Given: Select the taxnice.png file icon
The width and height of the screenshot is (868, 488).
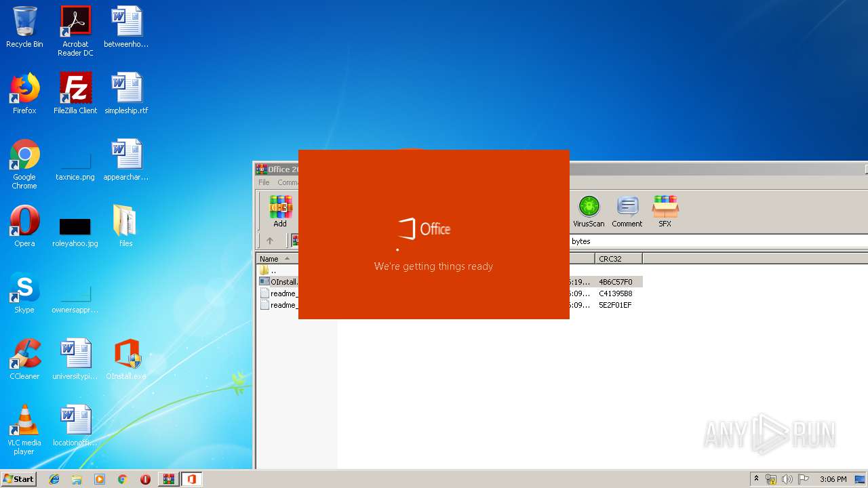Looking at the screenshot, I should (x=75, y=166).
